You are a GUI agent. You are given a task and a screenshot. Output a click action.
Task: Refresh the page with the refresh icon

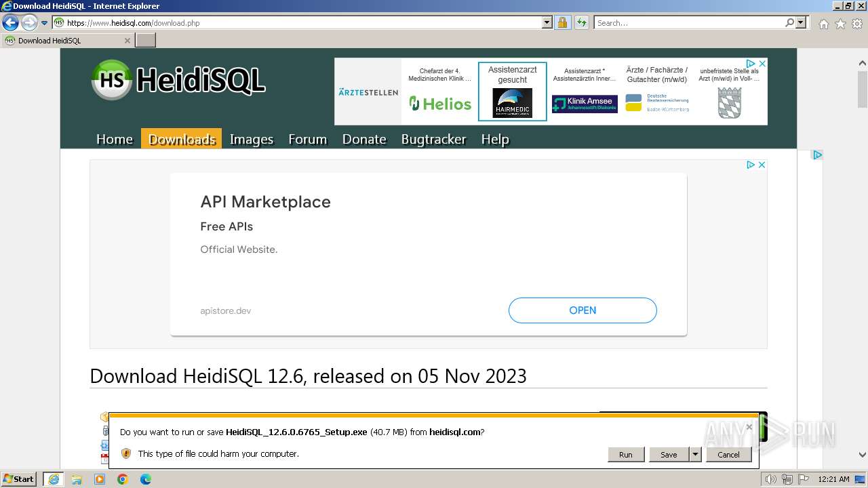click(x=582, y=23)
